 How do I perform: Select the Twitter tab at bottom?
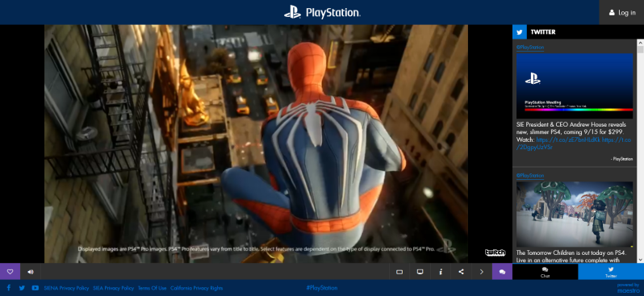click(611, 272)
